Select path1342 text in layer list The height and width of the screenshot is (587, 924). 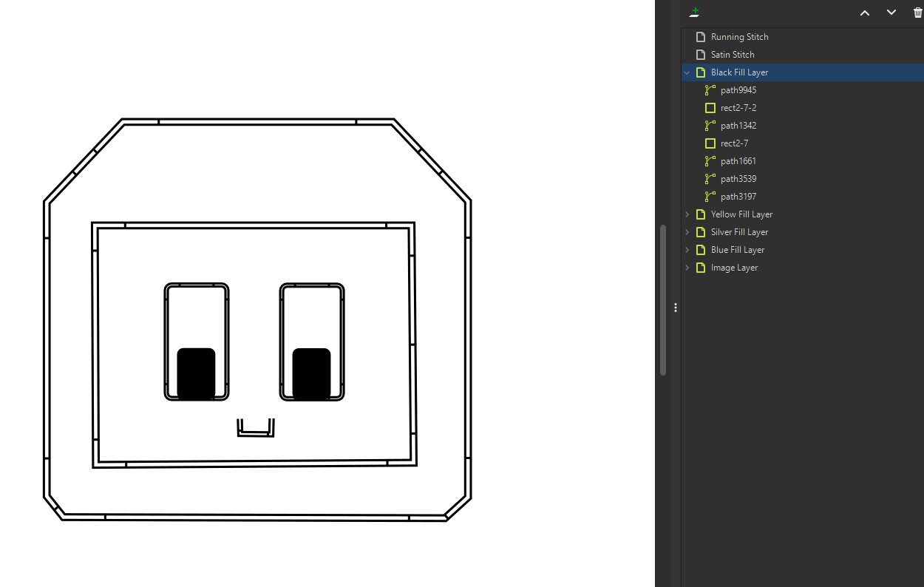738,126
